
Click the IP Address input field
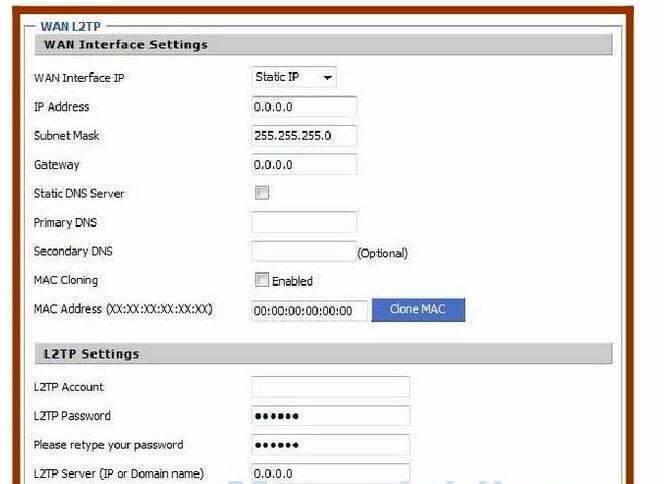[x=304, y=107]
